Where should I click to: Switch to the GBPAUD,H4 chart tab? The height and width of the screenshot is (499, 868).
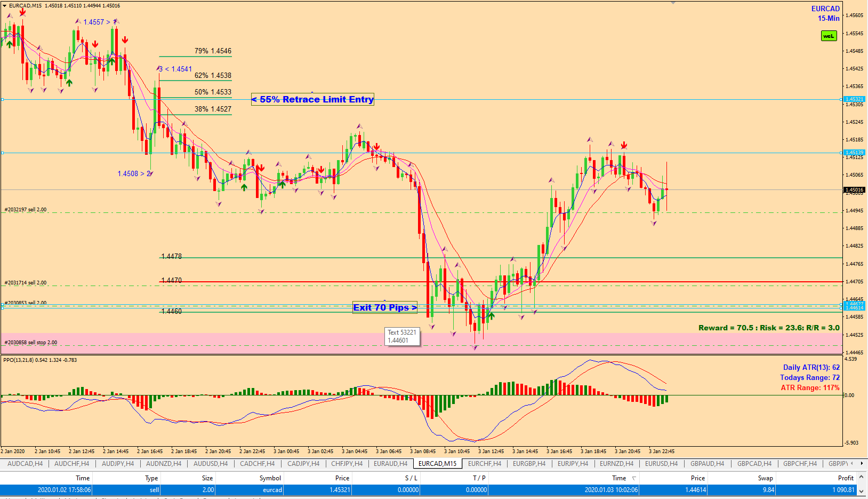(708, 464)
